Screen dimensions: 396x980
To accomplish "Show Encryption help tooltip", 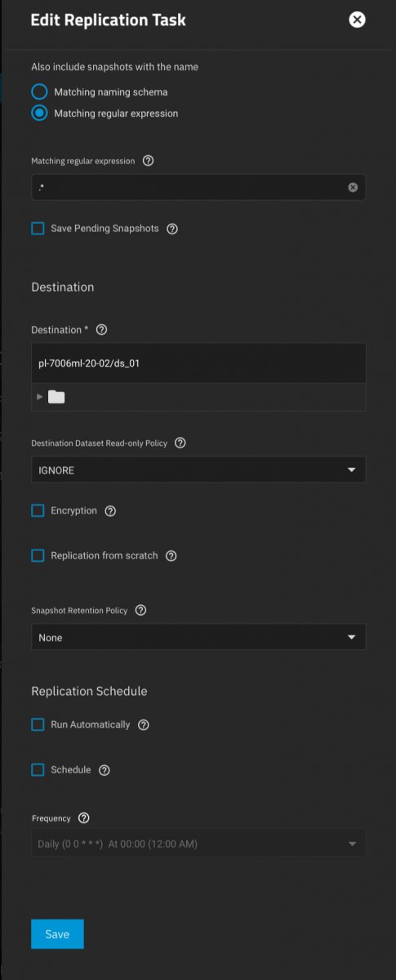I will tap(110, 511).
